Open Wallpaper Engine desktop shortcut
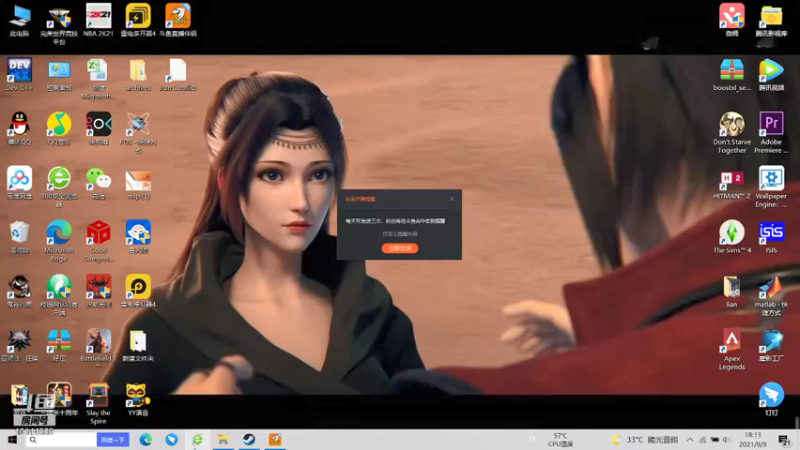 [771, 187]
